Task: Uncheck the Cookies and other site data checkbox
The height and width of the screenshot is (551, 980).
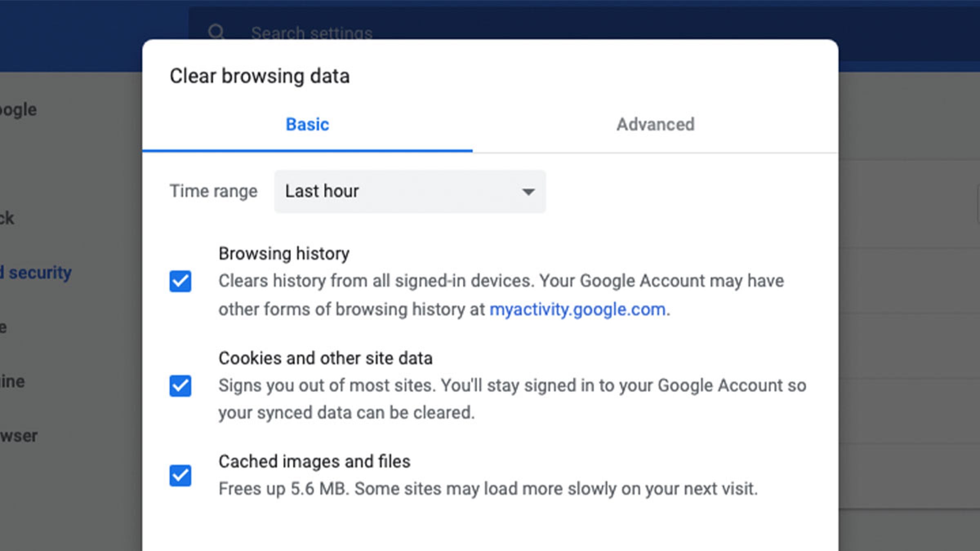Action: [180, 386]
